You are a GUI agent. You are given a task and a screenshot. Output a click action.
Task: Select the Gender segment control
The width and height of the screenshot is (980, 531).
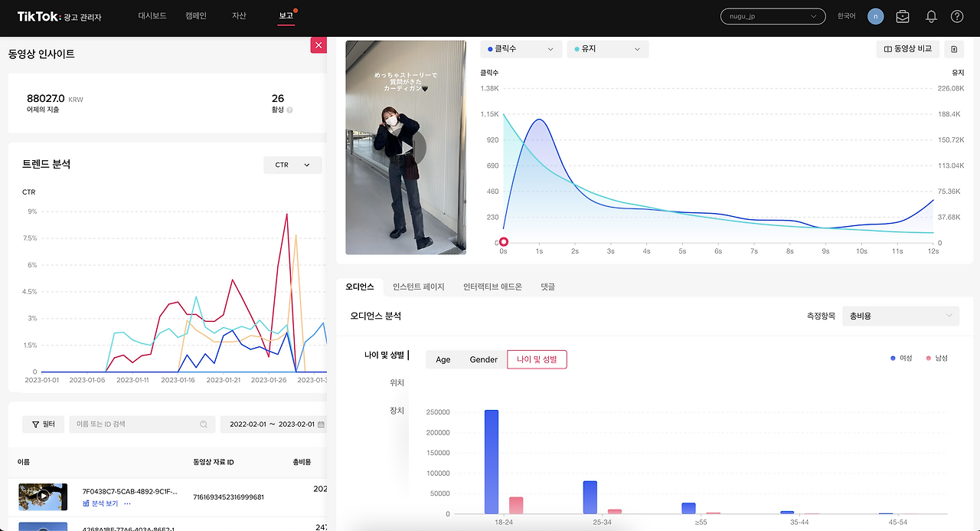point(483,359)
